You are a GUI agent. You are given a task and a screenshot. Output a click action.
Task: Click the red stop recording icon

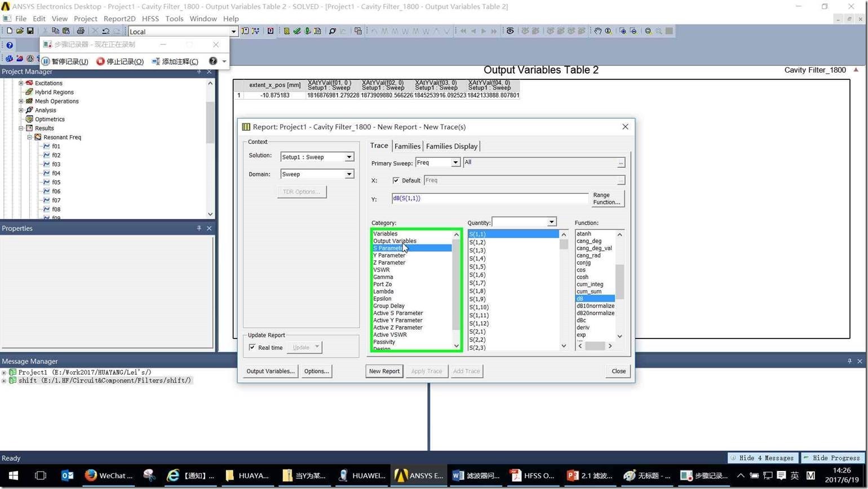click(x=100, y=61)
